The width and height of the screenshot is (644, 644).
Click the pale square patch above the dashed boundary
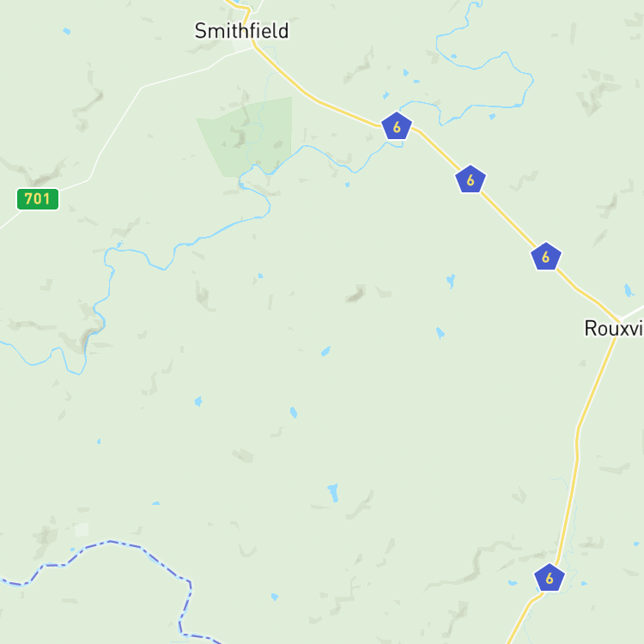[x=82, y=530]
